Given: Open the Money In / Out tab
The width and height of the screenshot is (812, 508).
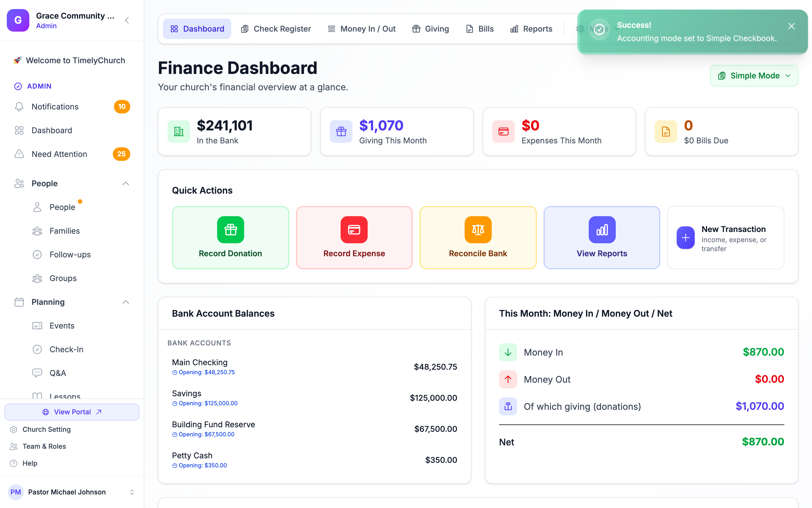Looking at the screenshot, I should [361, 29].
